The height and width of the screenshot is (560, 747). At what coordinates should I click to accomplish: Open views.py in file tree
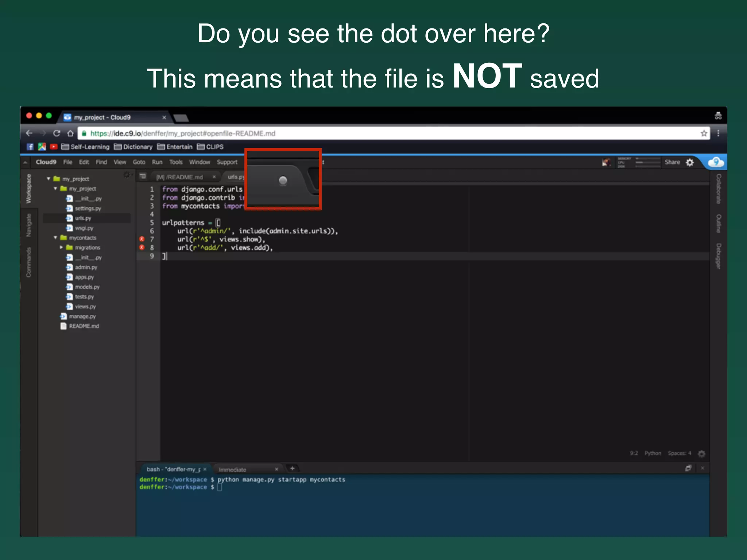[x=85, y=307]
